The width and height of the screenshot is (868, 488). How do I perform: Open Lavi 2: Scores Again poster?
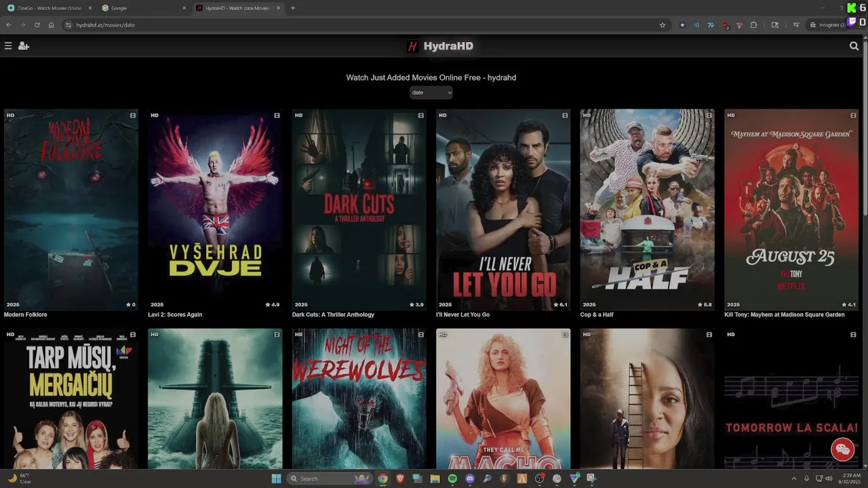(x=215, y=209)
